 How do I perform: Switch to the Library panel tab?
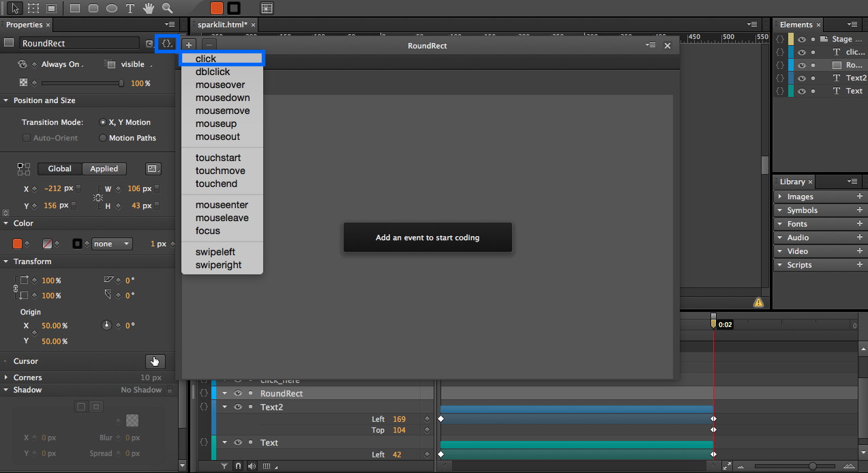pyautogui.click(x=793, y=182)
